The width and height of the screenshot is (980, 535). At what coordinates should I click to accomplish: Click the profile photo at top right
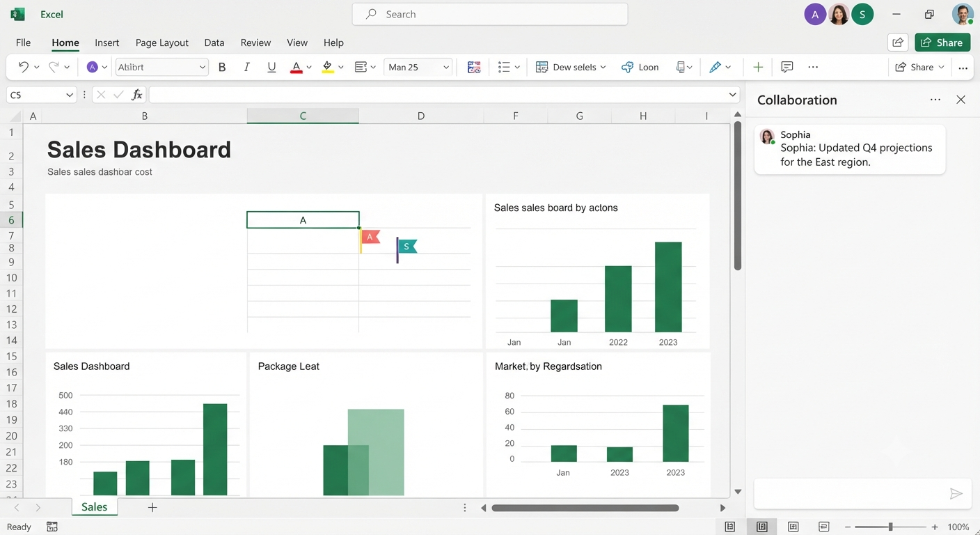click(x=963, y=14)
